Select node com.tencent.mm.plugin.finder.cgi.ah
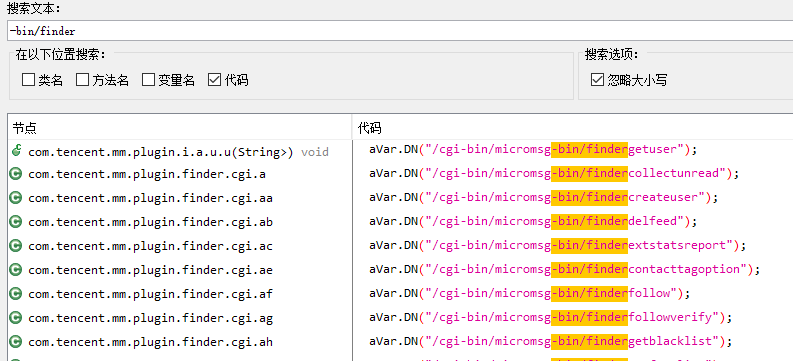 coord(151,342)
